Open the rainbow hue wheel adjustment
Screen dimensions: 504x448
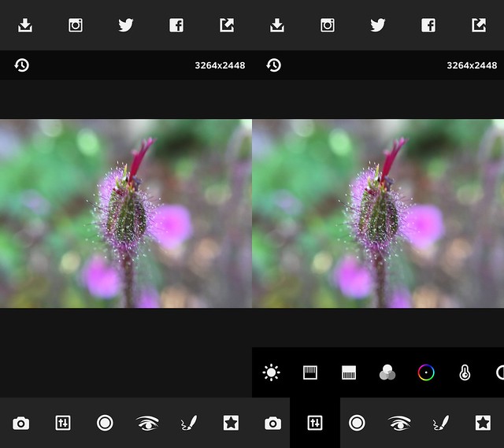point(426,372)
